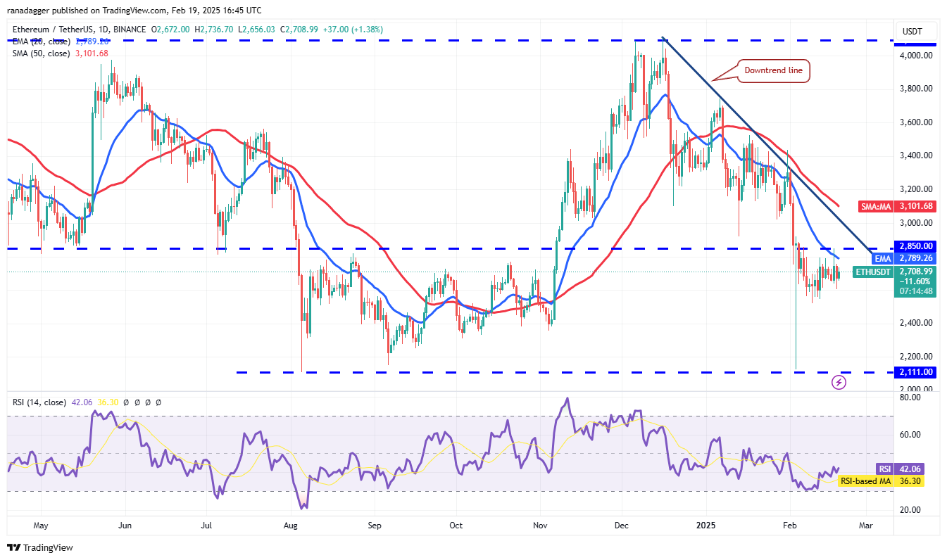Viewport: 947px width, 560px height.
Task: Click the Downtrend line callout label
Action: (x=772, y=70)
